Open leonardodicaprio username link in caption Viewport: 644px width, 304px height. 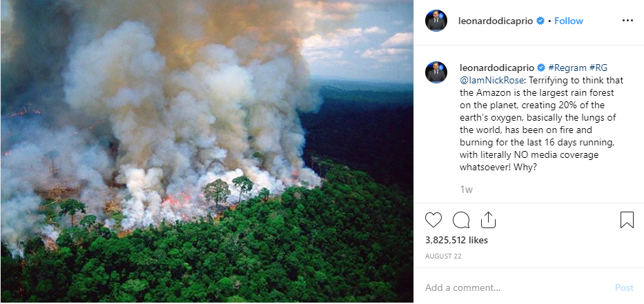point(496,68)
